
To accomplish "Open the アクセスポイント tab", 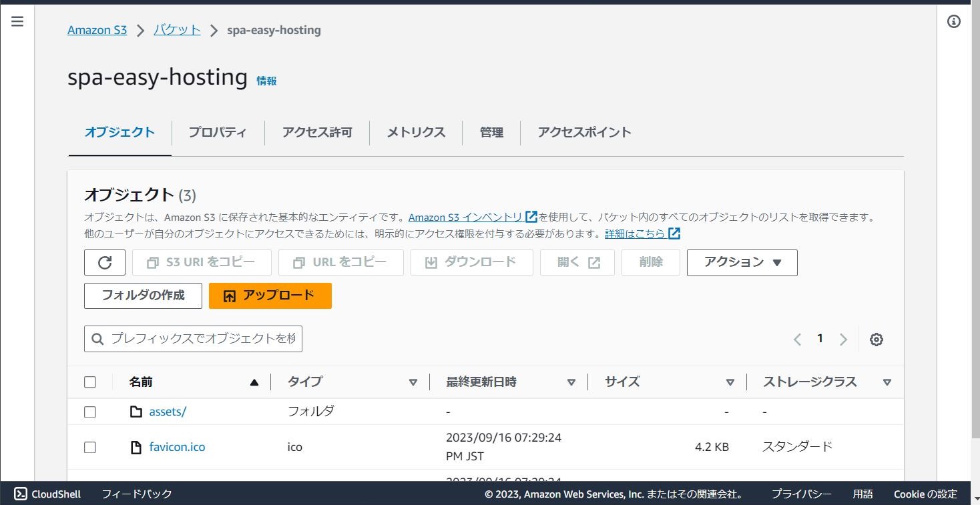I will 585,132.
